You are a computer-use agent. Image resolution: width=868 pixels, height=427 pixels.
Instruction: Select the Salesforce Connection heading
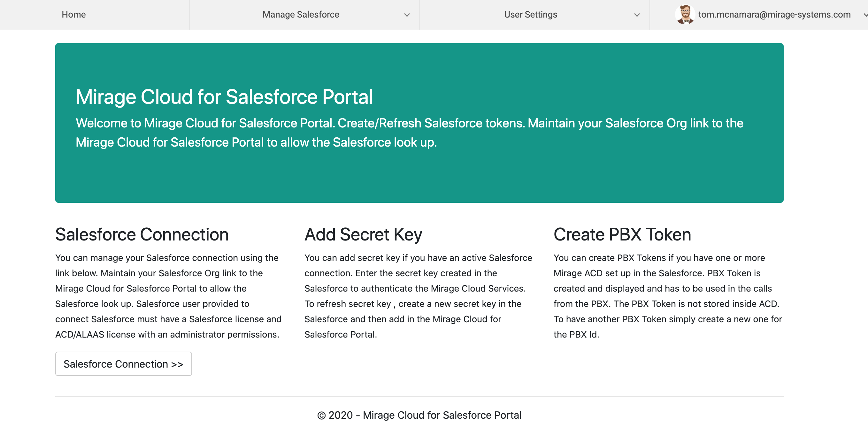(142, 234)
